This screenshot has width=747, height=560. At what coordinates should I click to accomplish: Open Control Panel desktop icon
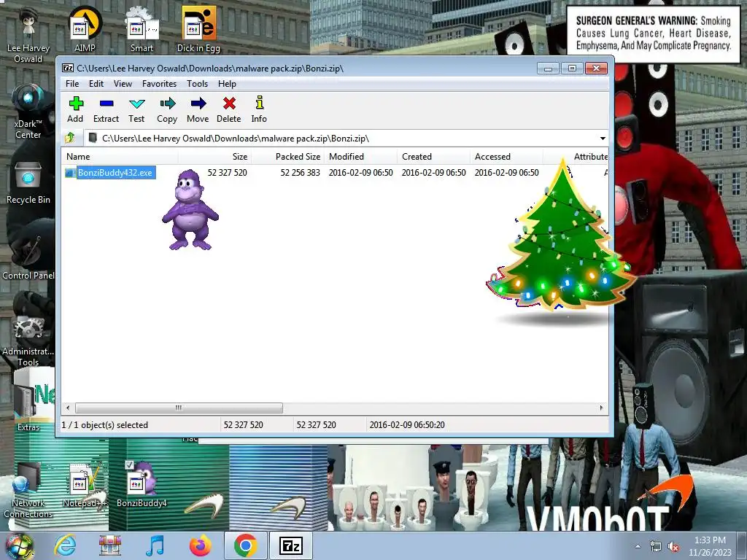point(28,257)
